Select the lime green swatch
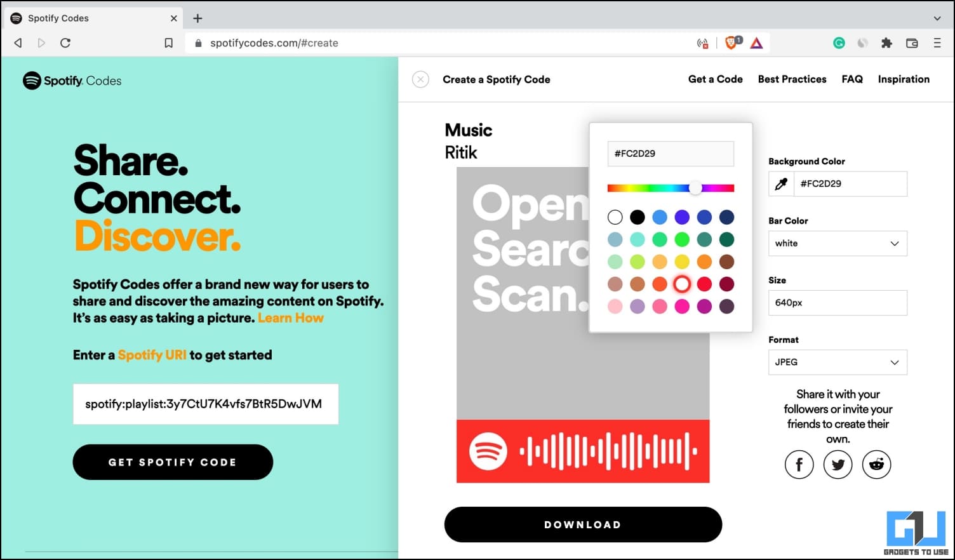The height and width of the screenshot is (560, 955). tap(638, 262)
